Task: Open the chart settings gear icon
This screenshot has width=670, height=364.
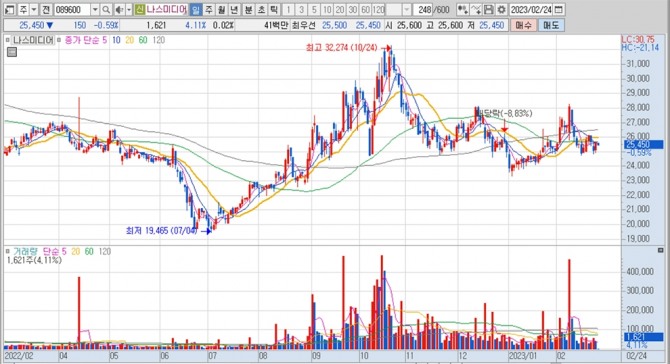Action: pos(501,9)
